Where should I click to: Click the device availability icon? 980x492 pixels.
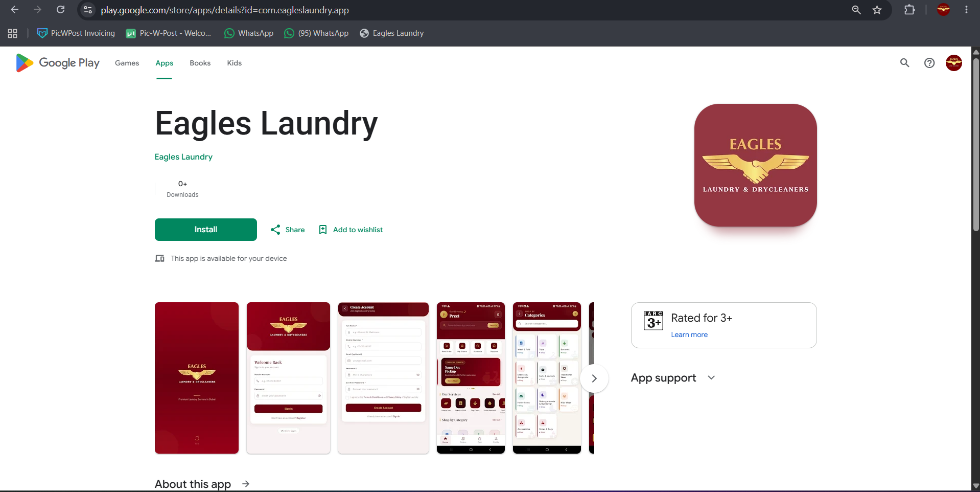(x=160, y=258)
